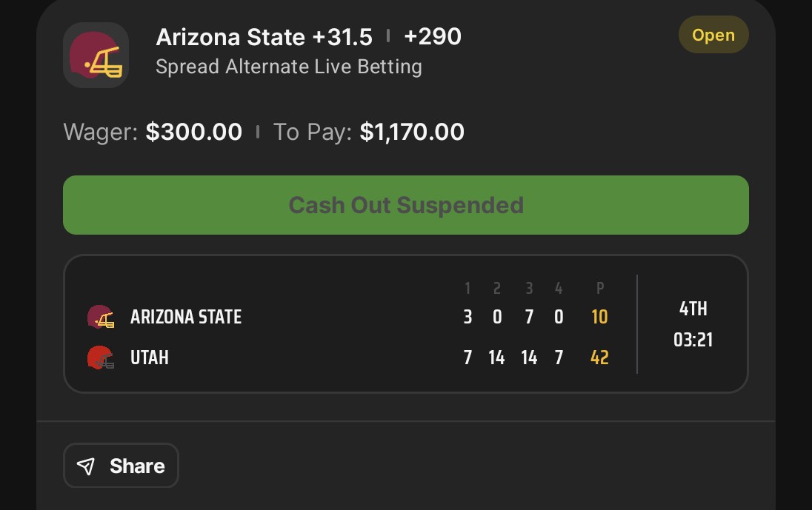
Task: Click the $300.00 wager amount
Action: tap(194, 132)
